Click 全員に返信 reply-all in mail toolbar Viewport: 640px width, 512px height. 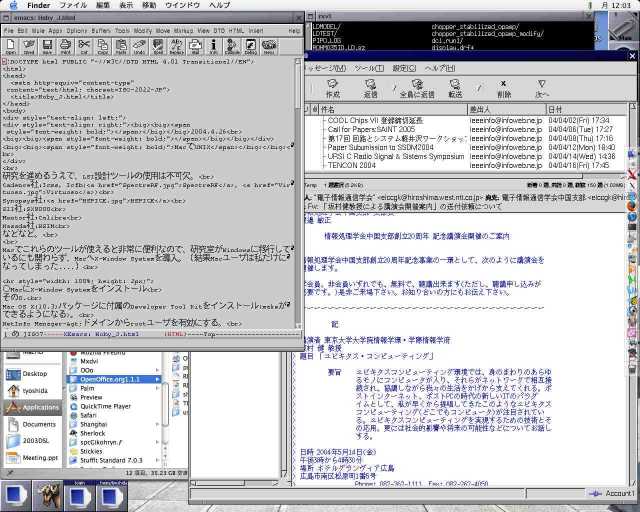pyautogui.click(x=417, y=88)
